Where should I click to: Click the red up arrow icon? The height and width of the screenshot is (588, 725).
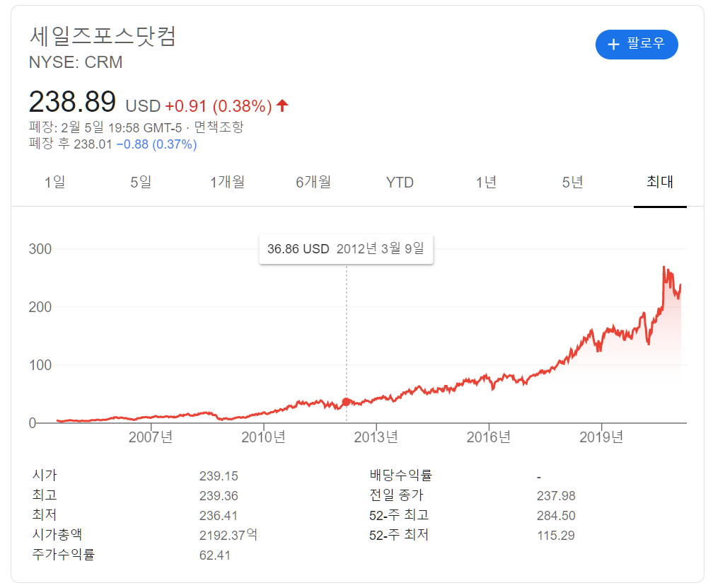(x=282, y=105)
